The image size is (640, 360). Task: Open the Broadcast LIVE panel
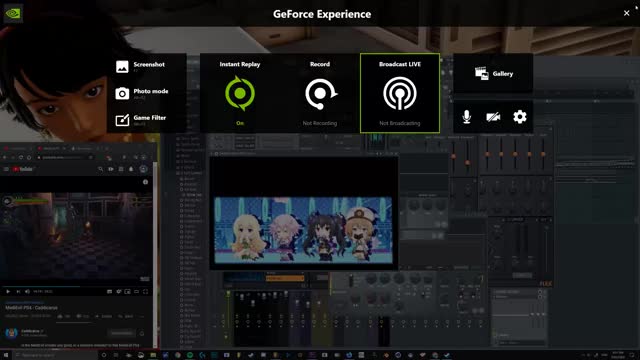tap(400, 93)
